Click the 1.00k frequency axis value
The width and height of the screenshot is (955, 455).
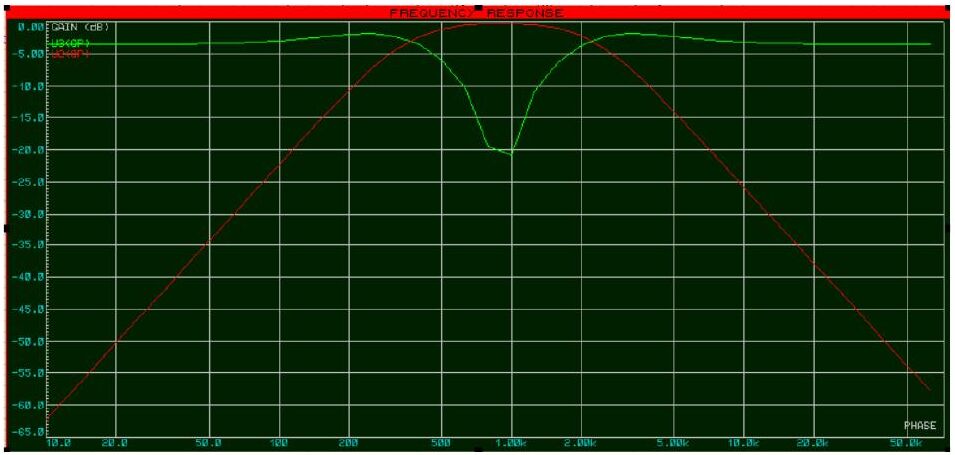click(x=511, y=443)
